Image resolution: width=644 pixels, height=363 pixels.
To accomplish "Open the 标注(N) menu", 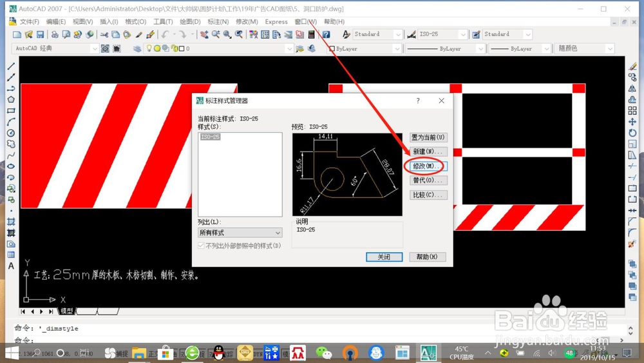I will click(218, 22).
